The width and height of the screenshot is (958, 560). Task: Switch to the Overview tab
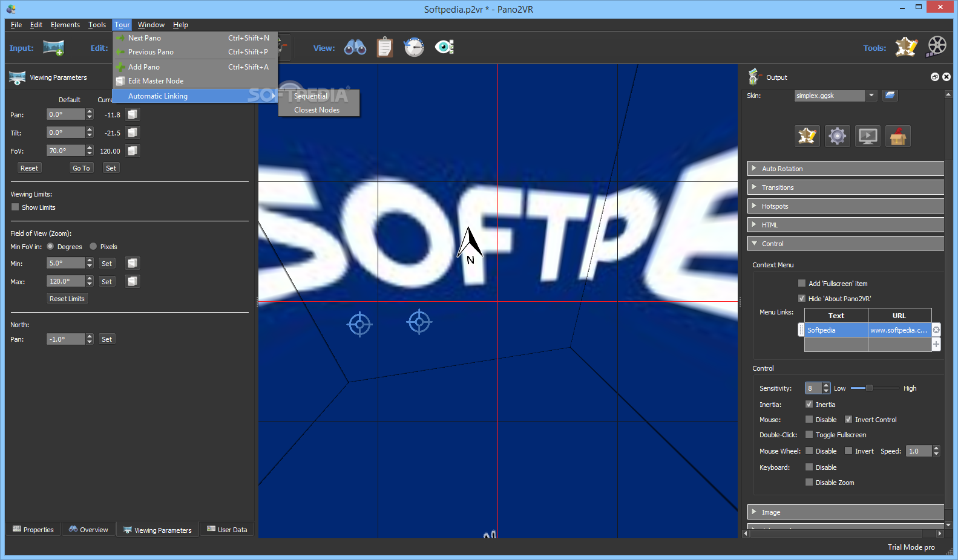coord(88,529)
